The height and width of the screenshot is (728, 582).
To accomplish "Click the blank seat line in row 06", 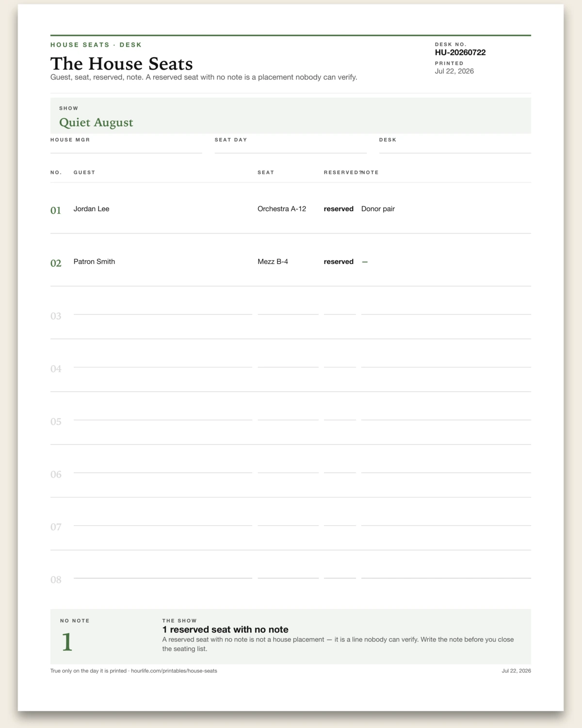I will [288, 472].
